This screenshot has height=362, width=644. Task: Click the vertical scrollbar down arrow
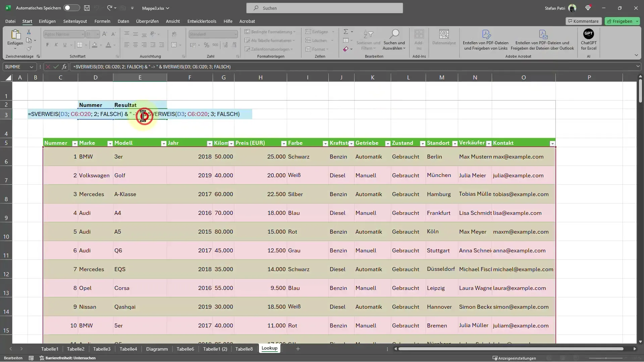(640, 342)
